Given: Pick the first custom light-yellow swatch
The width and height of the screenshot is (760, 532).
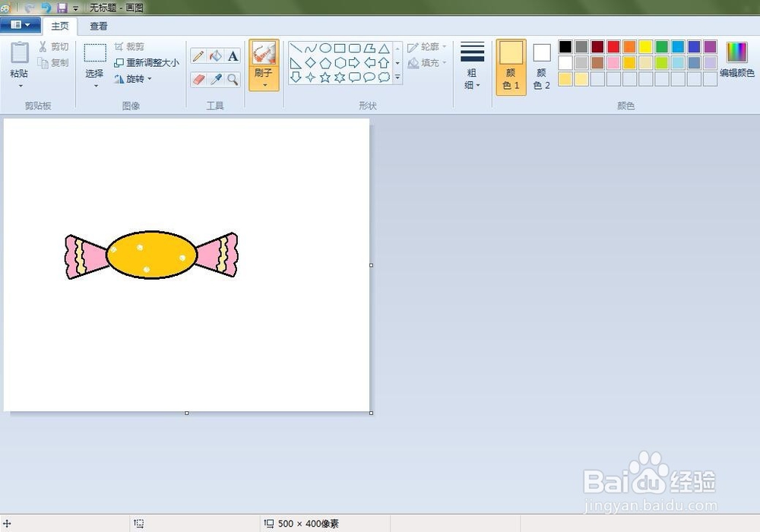Looking at the screenshot, I should click(x=565, y=79).
